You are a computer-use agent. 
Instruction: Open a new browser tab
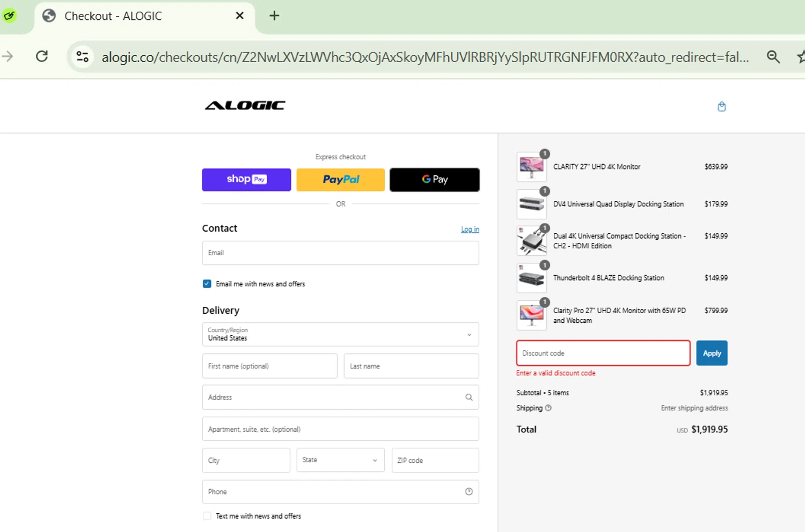coord(274,16)
